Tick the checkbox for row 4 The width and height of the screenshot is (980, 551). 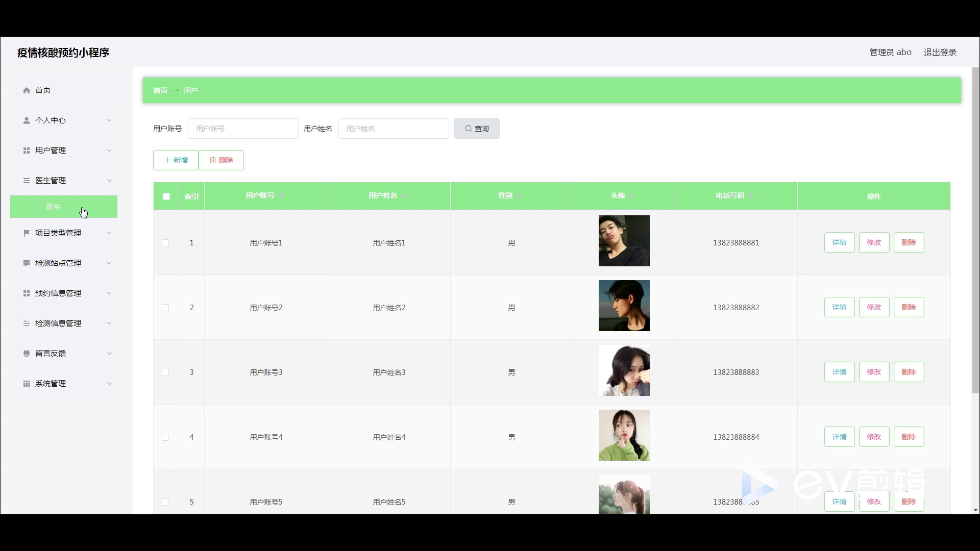(165, 437)
